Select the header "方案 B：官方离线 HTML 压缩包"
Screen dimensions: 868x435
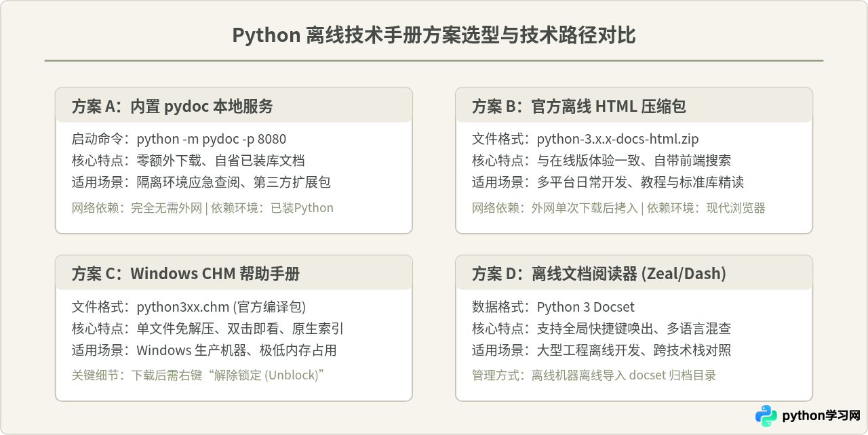(x=579, y=106)
